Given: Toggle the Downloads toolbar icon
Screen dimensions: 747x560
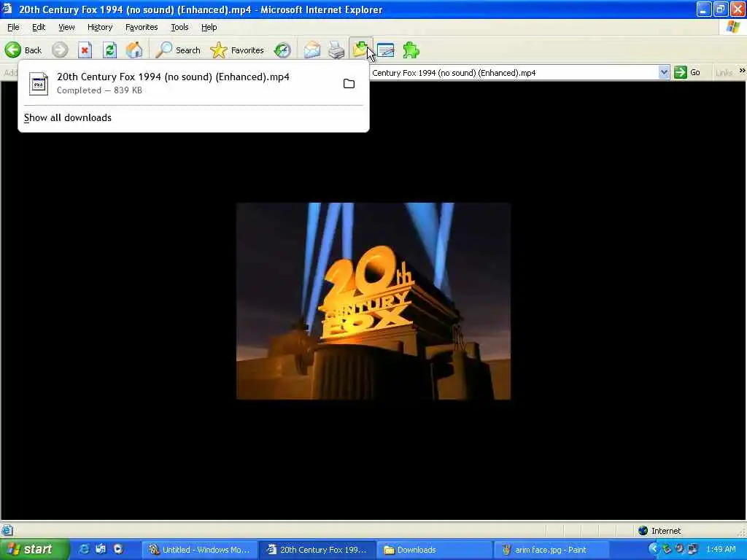Looking at the screenshot, I should click(360, 49).
